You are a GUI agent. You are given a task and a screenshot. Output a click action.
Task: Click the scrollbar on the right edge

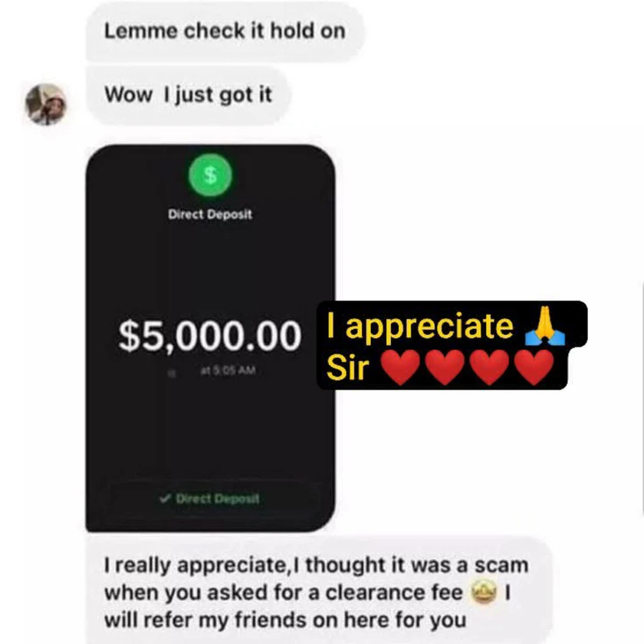pyautogui.click(x=642, y=399)
